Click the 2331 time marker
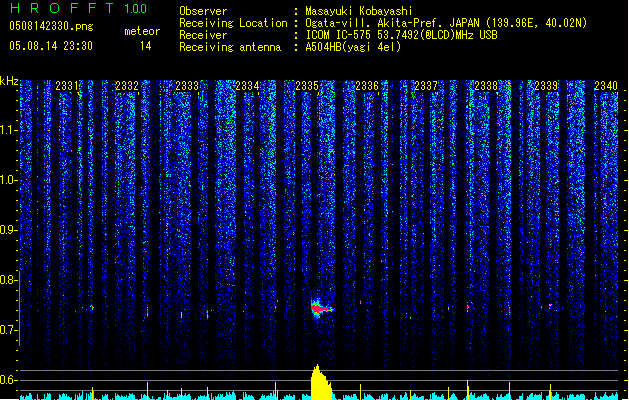The height and width of the screenshot is (400, 629). click(x=67, y=86)
